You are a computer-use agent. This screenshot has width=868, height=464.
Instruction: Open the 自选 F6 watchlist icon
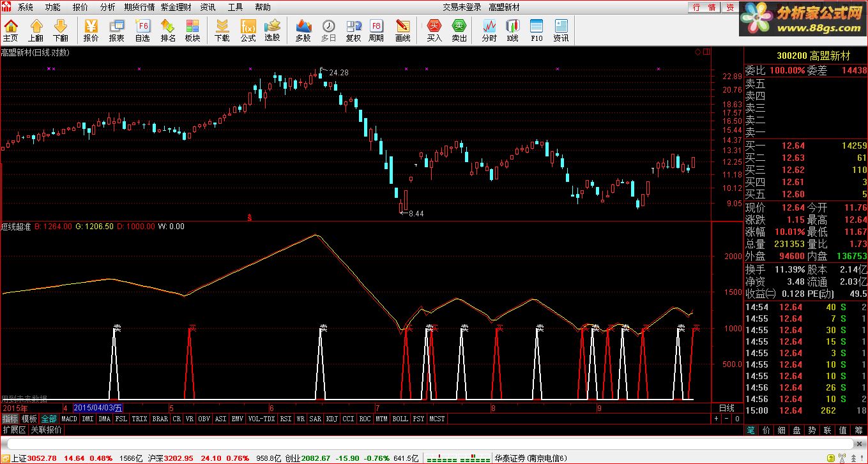click(x=142, y=30)
